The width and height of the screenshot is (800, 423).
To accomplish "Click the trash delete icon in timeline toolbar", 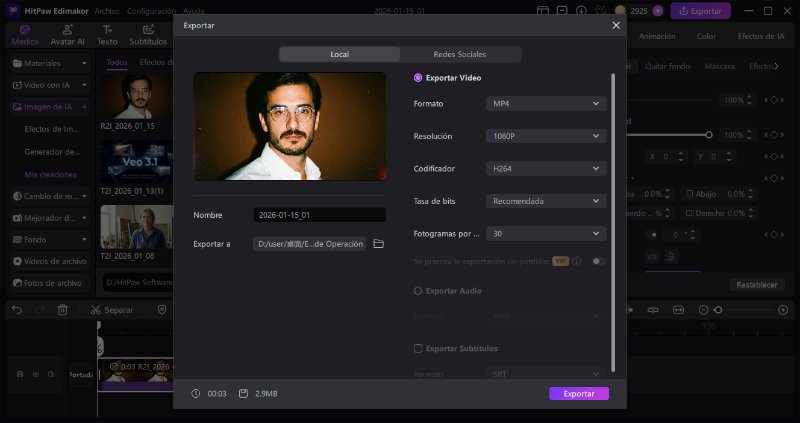I will click(x=62, y=310).
